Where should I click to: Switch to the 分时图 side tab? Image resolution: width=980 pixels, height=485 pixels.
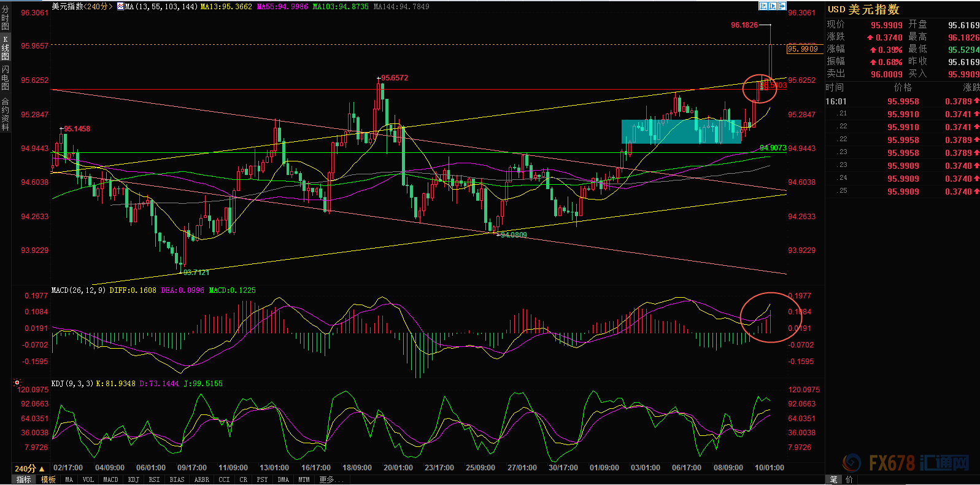(6, 17)
